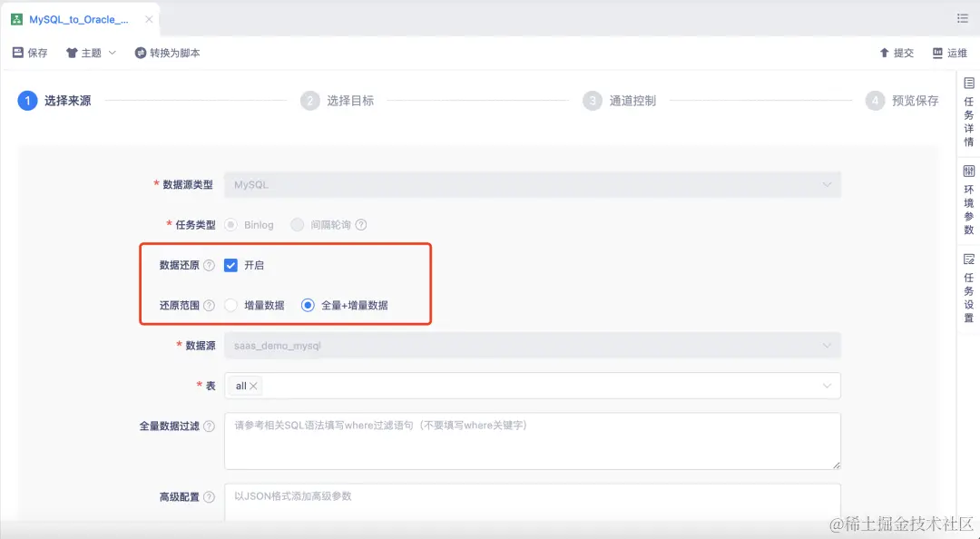The width and height of the screenshot is (980, 539).
Task: Click the 高级配置 JSON input field
Action: click(x=533, y=502)
